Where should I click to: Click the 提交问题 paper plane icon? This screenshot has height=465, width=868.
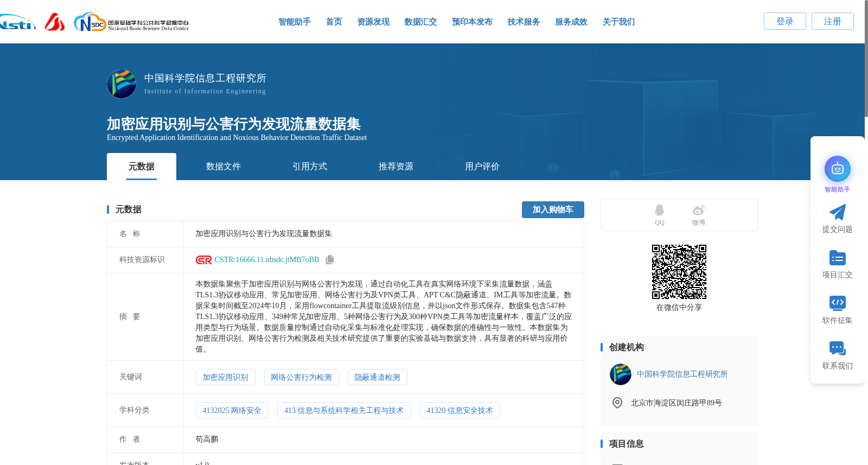[x=837, y=212]
